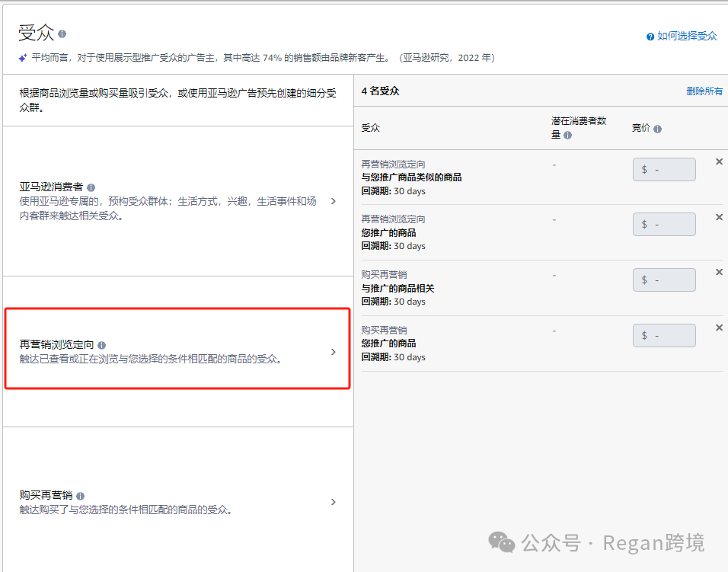The image size is (728, 572).
Task: Click the 根据商品浏览量或购买量吸引受众 intro text
Action: click(178, 100)
